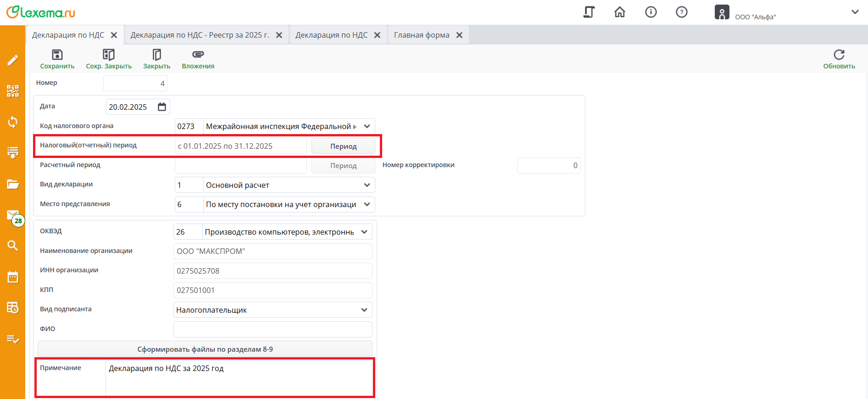Image resolution: width=868 pixels, height=399 pixels.
Task: Switch to Декларация по НДС - Реестр tab
Action: pos(200,35)
